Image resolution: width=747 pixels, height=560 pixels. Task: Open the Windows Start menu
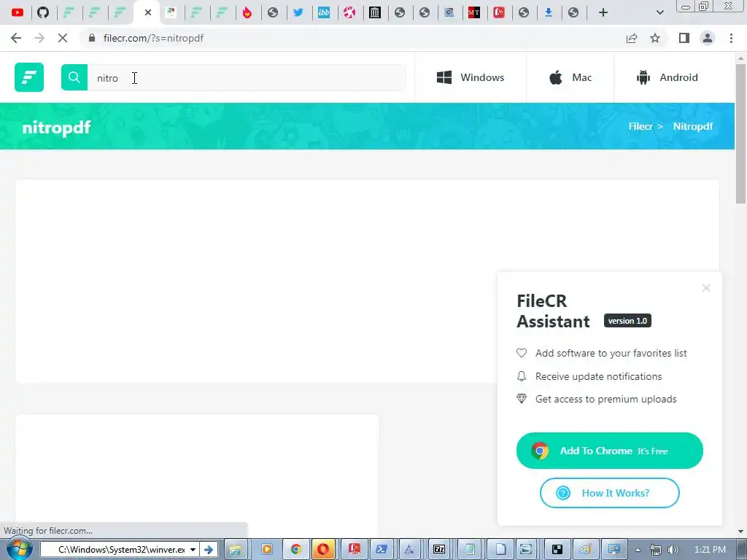[x=19, y=550]
